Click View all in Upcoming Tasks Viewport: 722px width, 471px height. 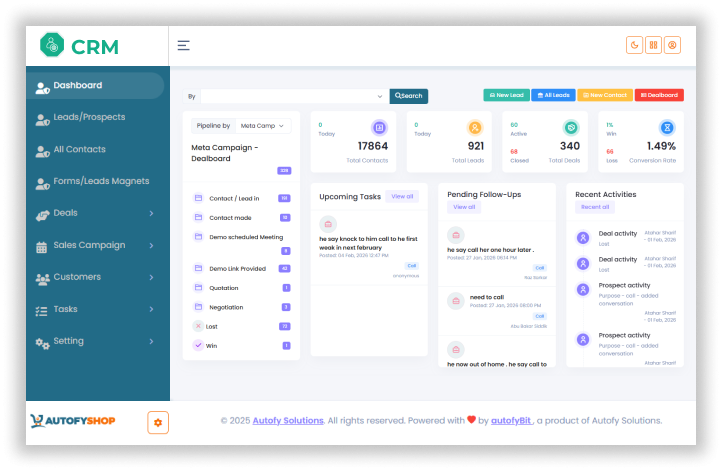402,197
